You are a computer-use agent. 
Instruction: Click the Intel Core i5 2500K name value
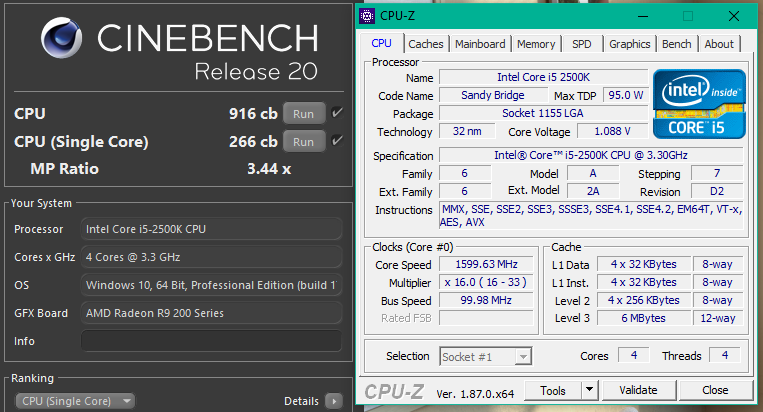(x=544, y=77)
